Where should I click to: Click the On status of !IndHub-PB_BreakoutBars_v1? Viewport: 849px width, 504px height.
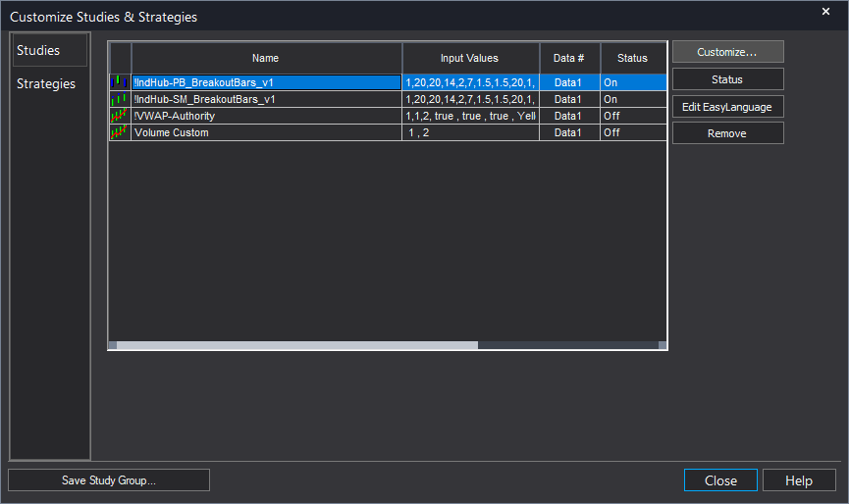[633, 82]
